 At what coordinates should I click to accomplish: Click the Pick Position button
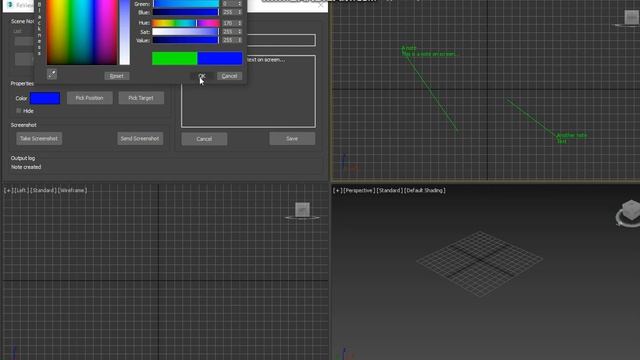point(90,98)
